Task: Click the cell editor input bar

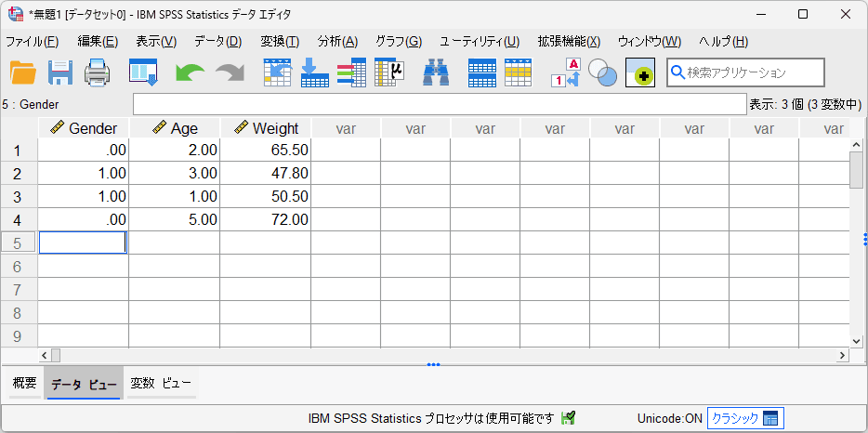Action: (440, 104)
